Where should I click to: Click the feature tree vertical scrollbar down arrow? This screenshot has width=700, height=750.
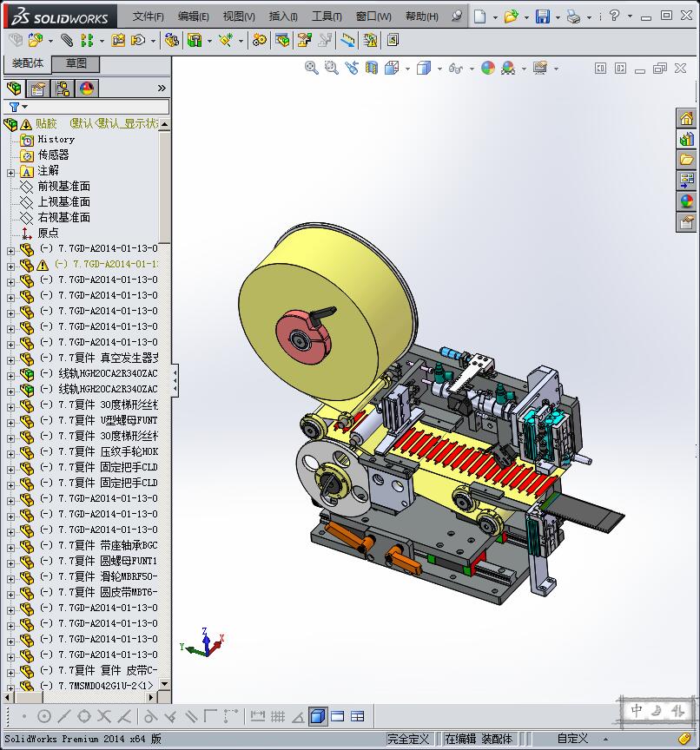164,683
